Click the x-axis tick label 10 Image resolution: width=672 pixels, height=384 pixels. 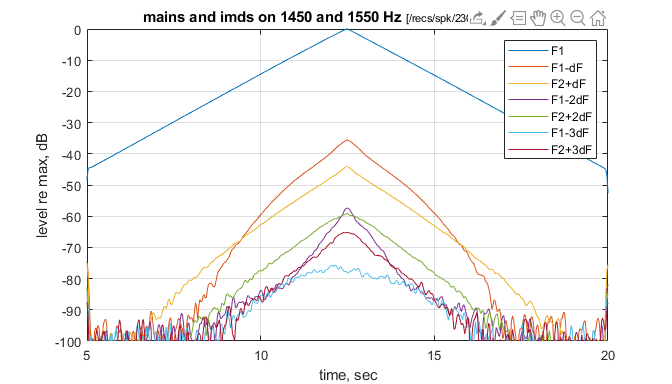coord(261,355)
